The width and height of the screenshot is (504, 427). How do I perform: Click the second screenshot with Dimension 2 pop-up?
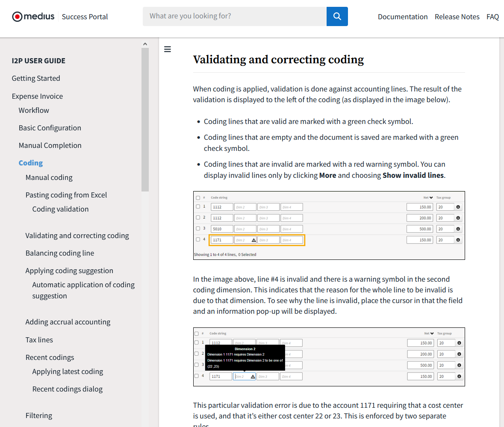329,357
